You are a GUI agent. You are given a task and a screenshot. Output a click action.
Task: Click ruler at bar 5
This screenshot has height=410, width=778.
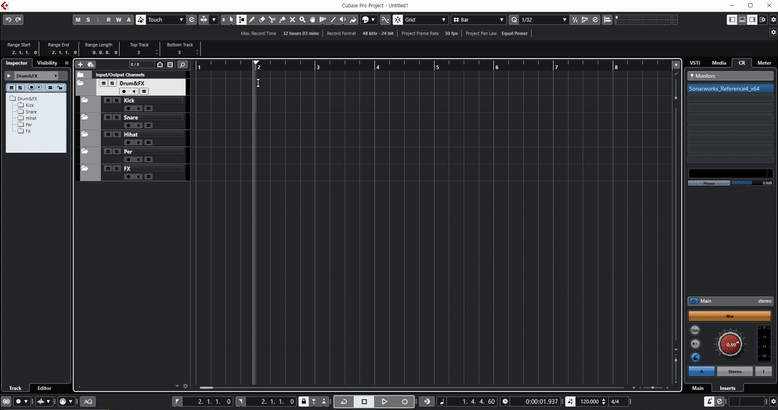[437, 67]
